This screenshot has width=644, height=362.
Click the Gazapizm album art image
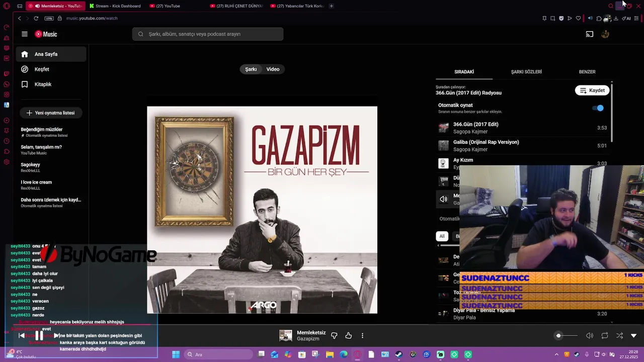pos(262,210)
